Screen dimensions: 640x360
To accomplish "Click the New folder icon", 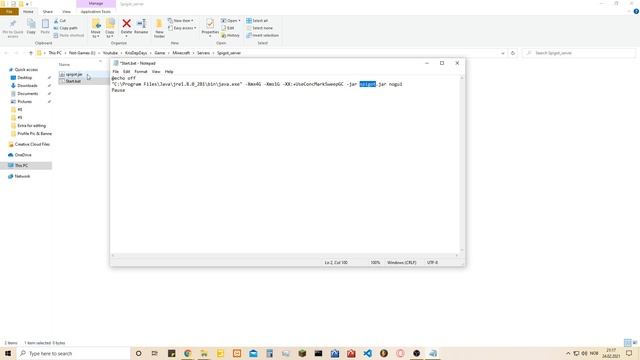I will pos(159,24).
